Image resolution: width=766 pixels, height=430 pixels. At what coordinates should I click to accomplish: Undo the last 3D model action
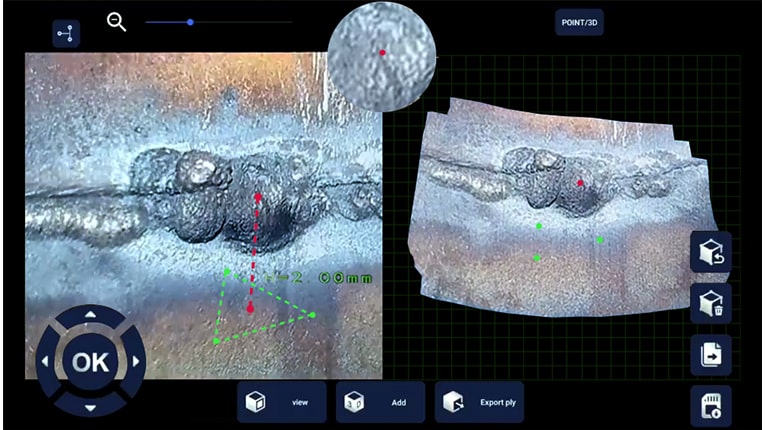(710, 252)
